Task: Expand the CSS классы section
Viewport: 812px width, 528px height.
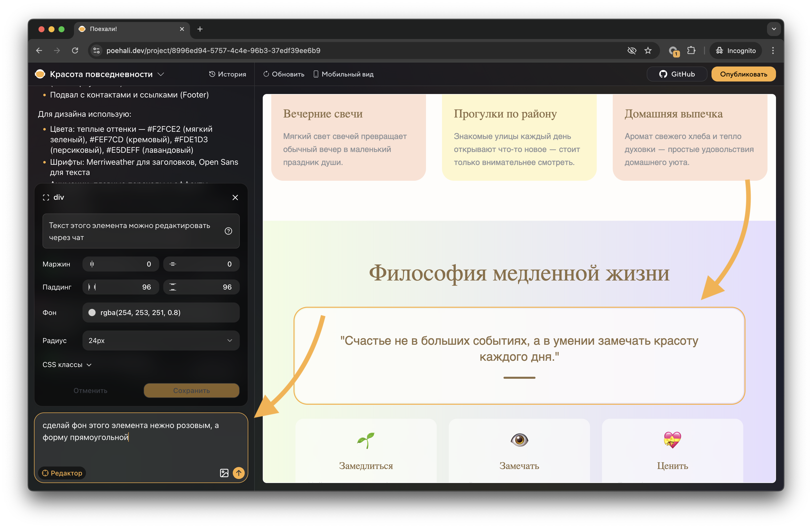Action: (x=67, y=364)
